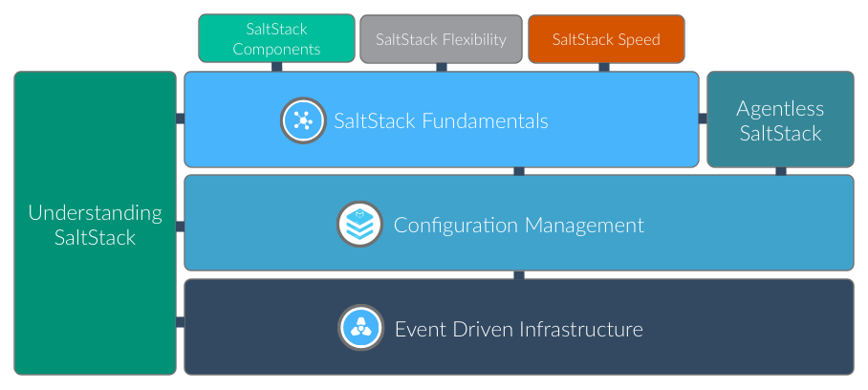Click connector below SaltStack Speed box

pyautogui.click(x=604, y=67)
